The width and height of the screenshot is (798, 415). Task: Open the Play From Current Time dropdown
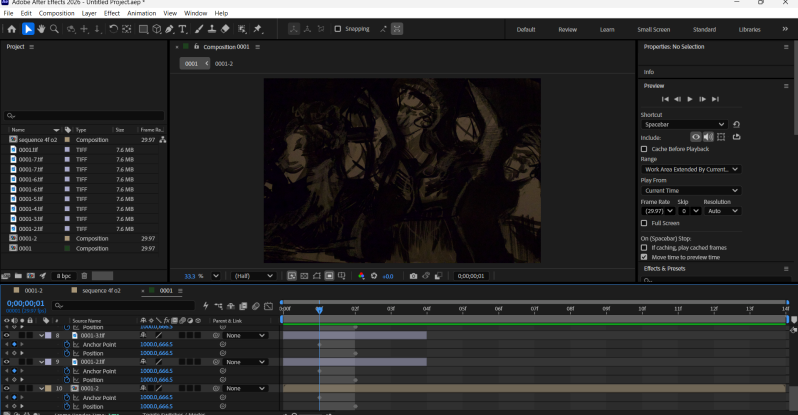click(691, 190)
